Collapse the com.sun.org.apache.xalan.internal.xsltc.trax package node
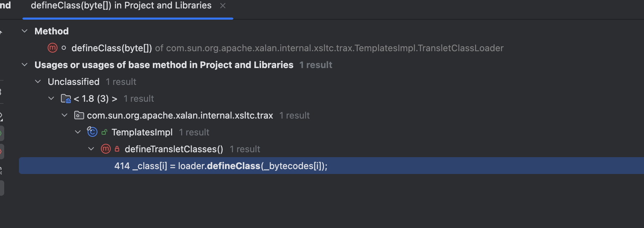The image size is (644, 228). (x=64, y=115)
